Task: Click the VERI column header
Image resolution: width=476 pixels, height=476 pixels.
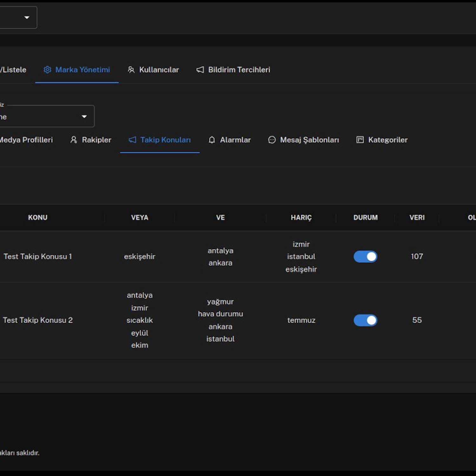Action: point(417,218)
